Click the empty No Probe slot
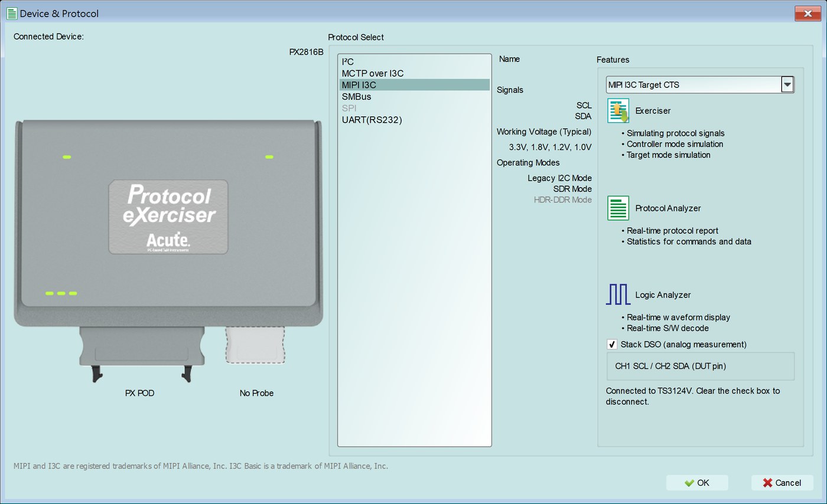Viewport: 827px width, 504px height. point(255,345)
